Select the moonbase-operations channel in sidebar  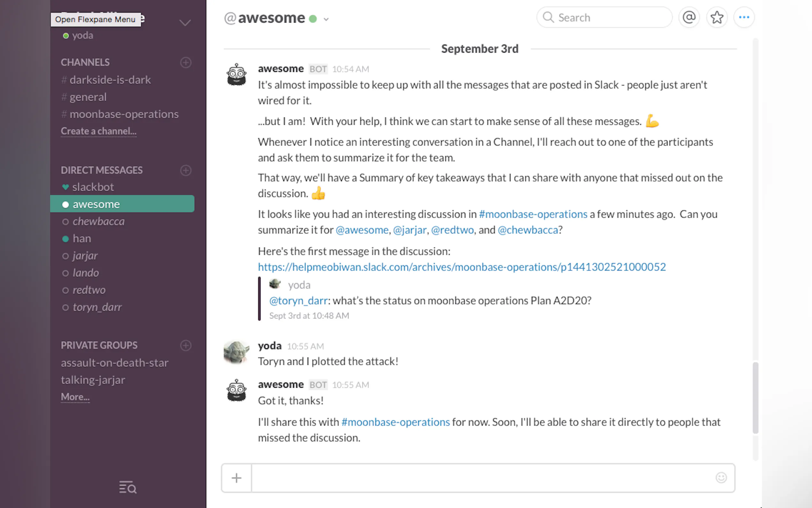pyautogui.click(x=124, y=114)
